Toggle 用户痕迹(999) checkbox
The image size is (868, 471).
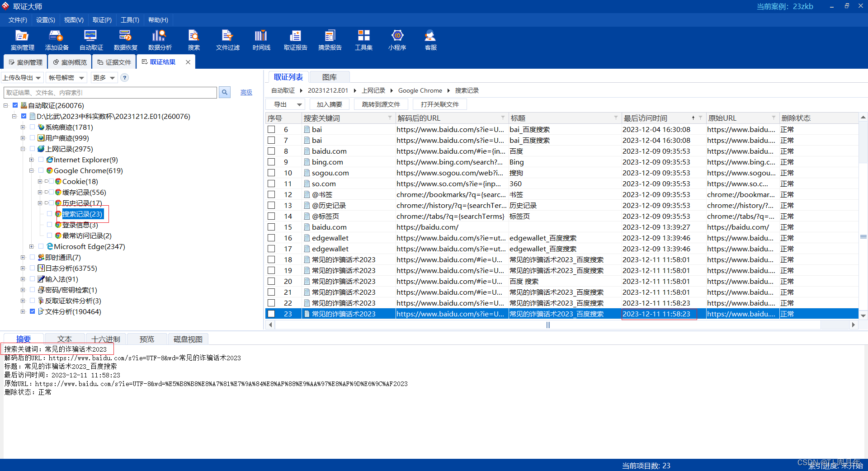pyautogui.click(x=32, y=138)
